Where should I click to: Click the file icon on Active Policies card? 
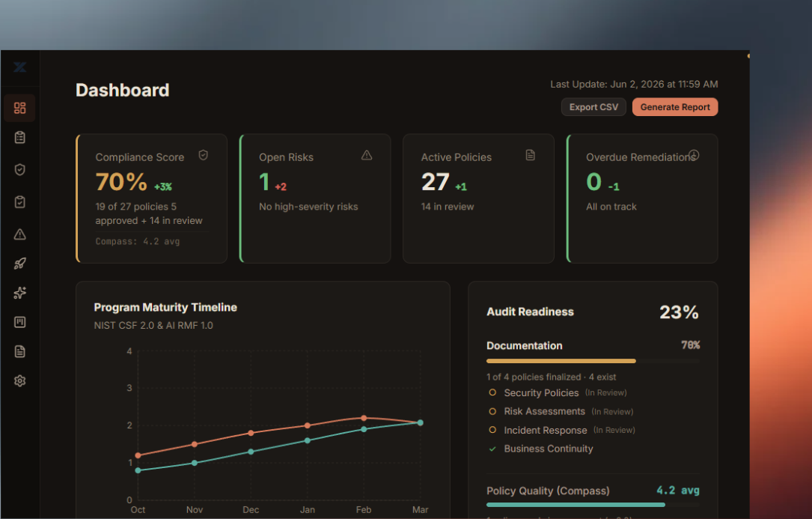point(531,155)
